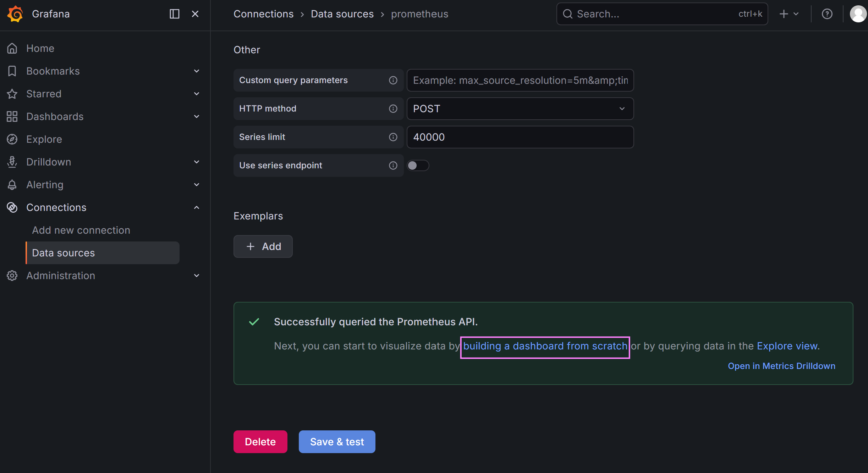This screenshot has height=473, width=868.
Task: Click info icon beside Custom query parameters
Action: click(x=393, y=80)
